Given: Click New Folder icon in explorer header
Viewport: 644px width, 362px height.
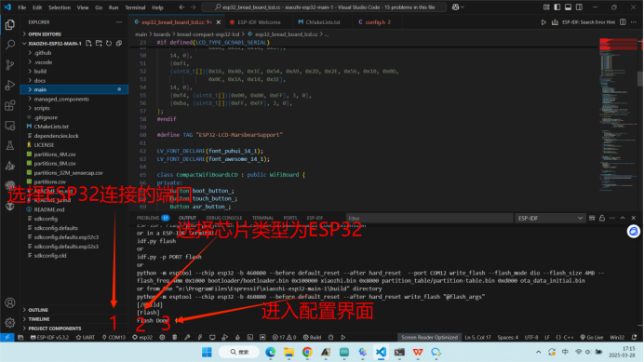Looking at the screenshot, I should click(99, 43).
